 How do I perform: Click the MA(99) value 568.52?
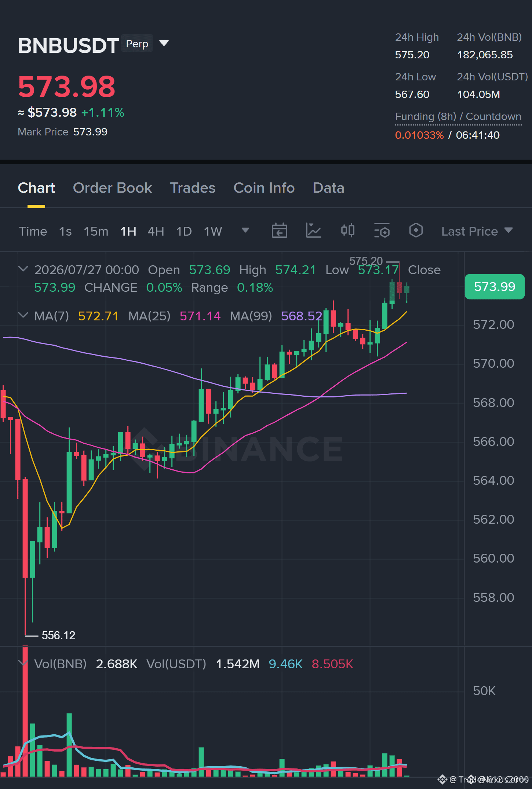pyautogui.click(x=302, y=316)
